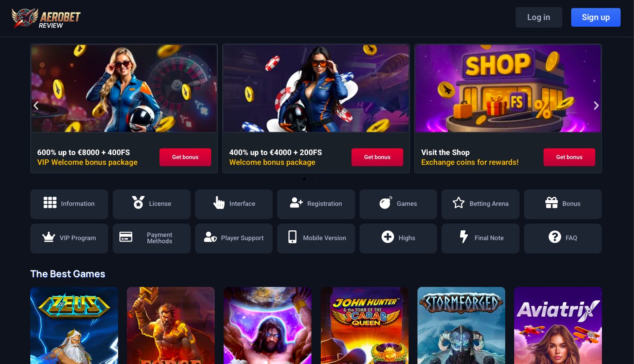Select the first carousel pagination dot

[304, 179]
